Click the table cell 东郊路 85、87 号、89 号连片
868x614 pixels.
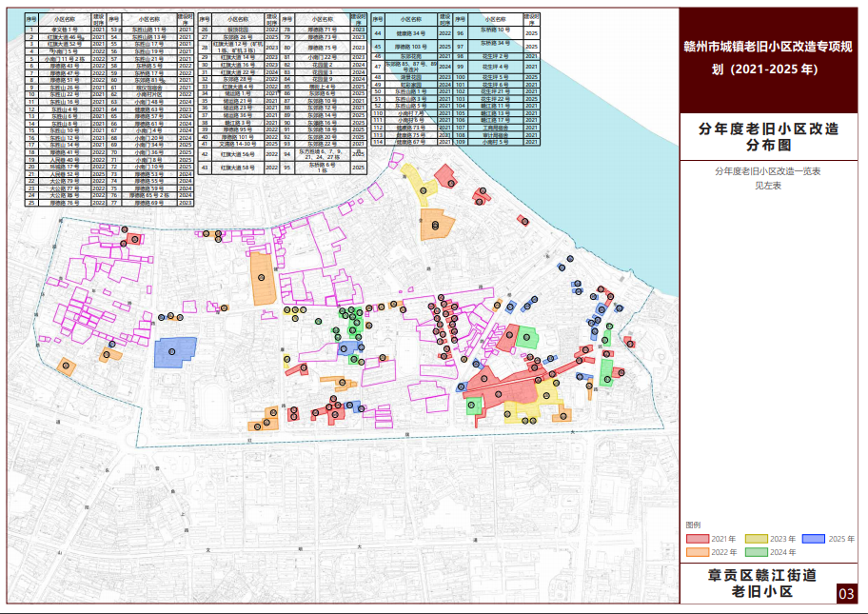[411, 67]
